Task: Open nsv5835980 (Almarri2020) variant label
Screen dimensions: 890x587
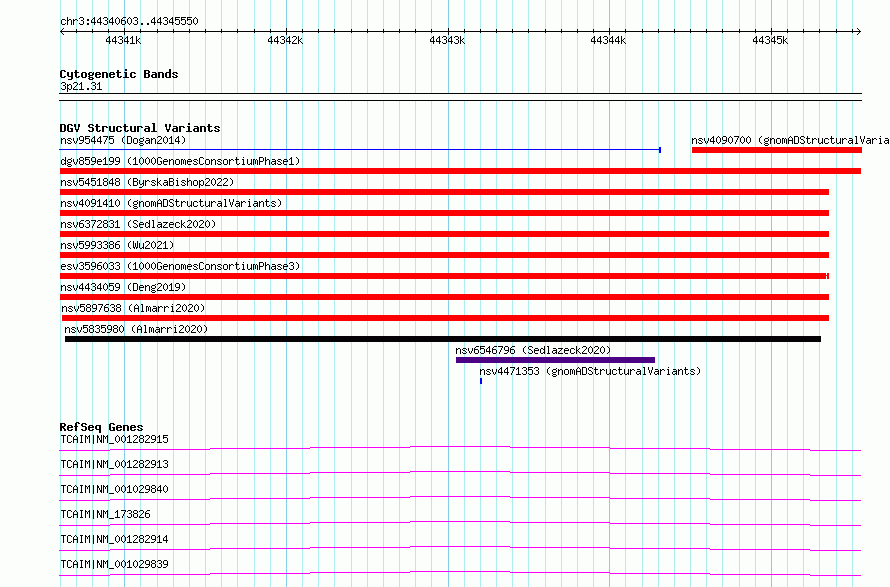Action: point(136,329)
